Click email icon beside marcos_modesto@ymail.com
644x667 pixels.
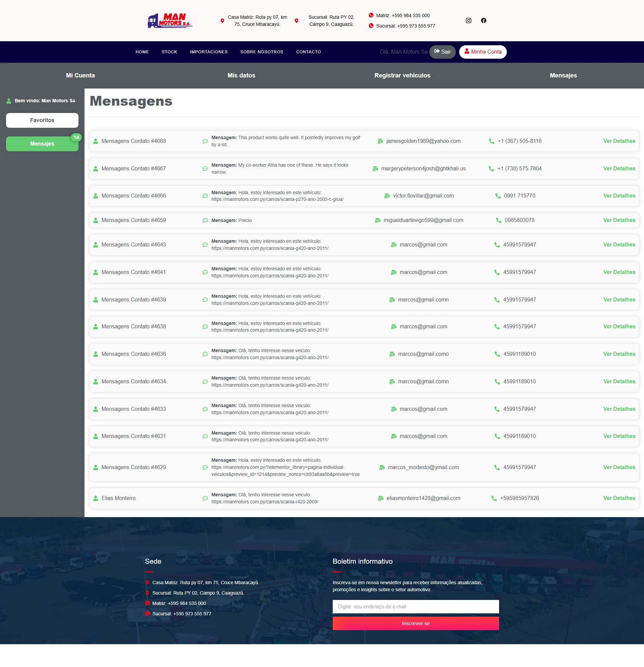(382, 467)
